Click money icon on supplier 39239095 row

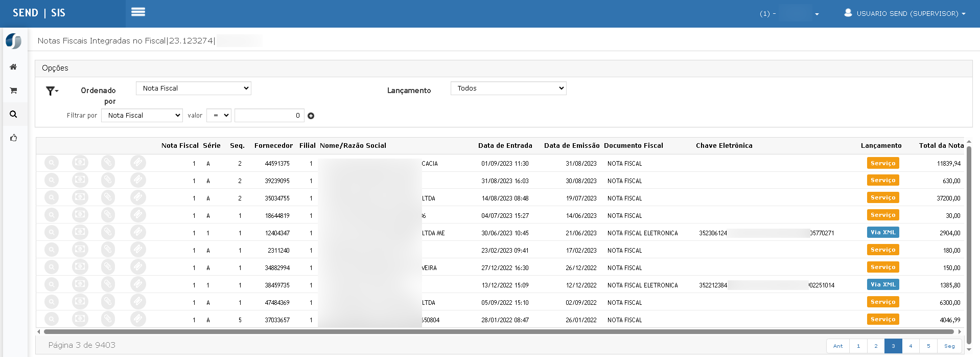pyautogui.click(x=80, y=180)
